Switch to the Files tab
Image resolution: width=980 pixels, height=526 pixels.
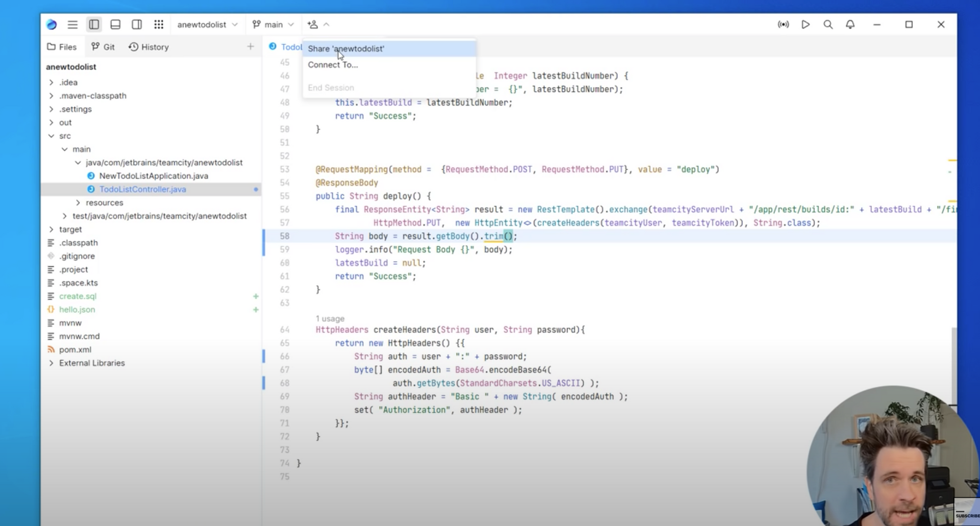62,47
